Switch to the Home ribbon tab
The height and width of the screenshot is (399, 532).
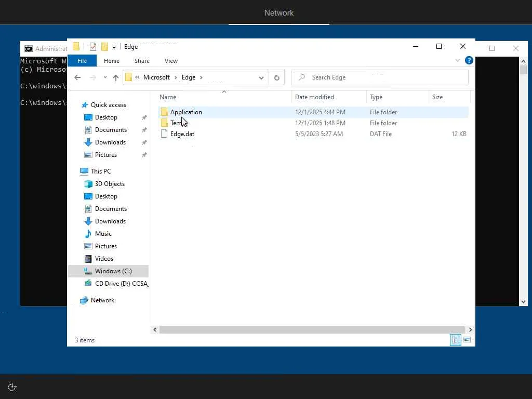[112, 61]
